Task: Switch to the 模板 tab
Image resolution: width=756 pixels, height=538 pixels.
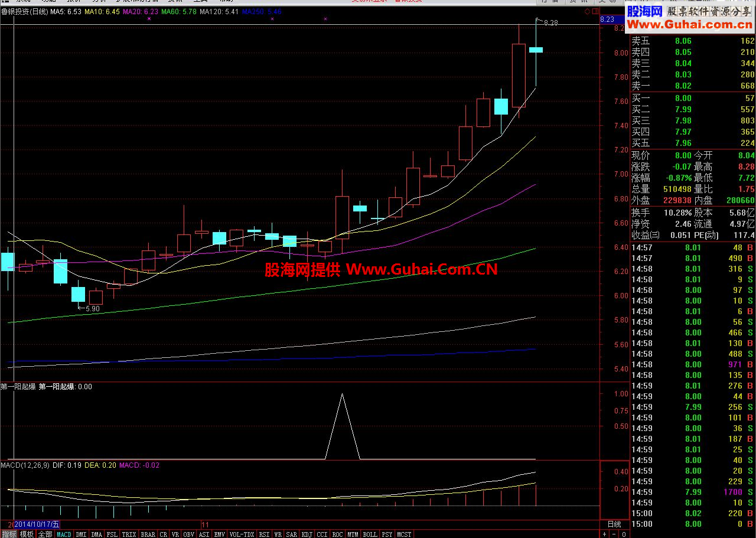Action: tap(27, 534)
